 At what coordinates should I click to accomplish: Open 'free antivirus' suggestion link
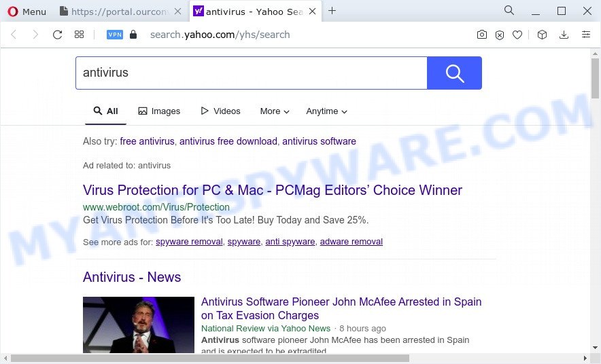point(147,141)
